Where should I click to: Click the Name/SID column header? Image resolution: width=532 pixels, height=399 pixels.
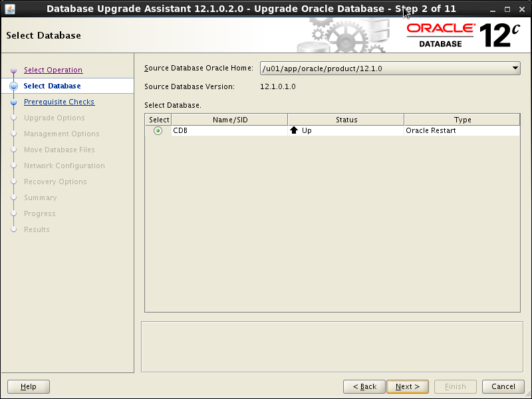coord(229,119)
